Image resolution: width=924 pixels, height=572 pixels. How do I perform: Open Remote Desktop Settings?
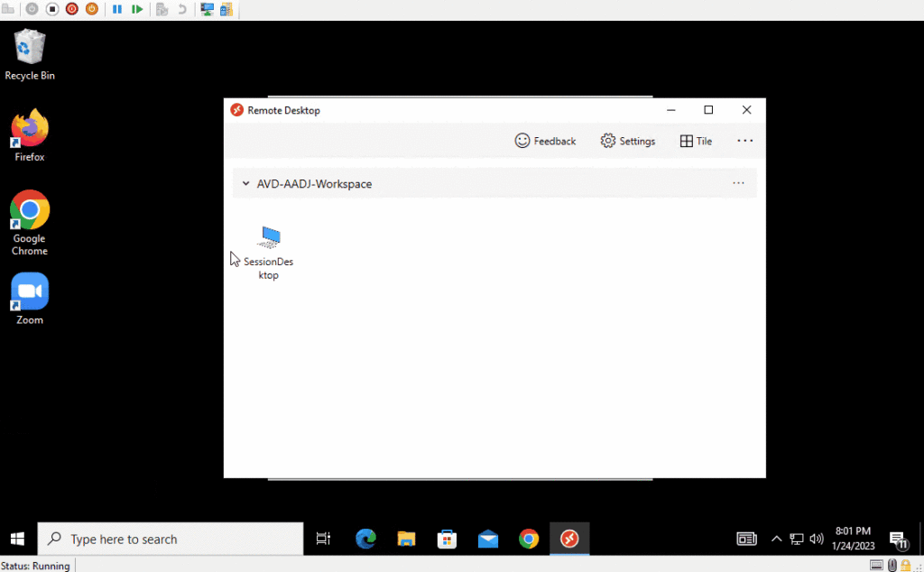[628, 141]
